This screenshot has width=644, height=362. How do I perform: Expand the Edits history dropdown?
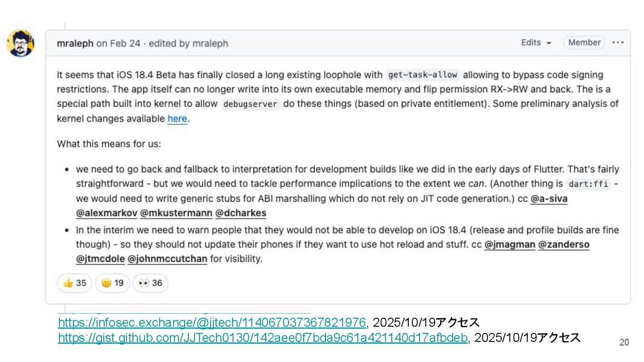pos(536,42)
